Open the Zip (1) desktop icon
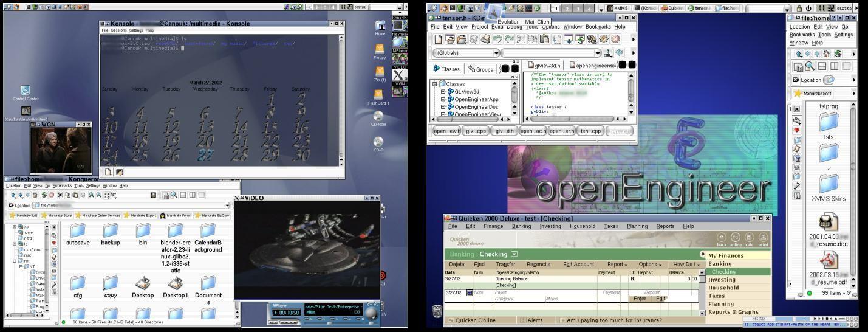This screenshot has width=868, height=332. (x=380, y=74)
